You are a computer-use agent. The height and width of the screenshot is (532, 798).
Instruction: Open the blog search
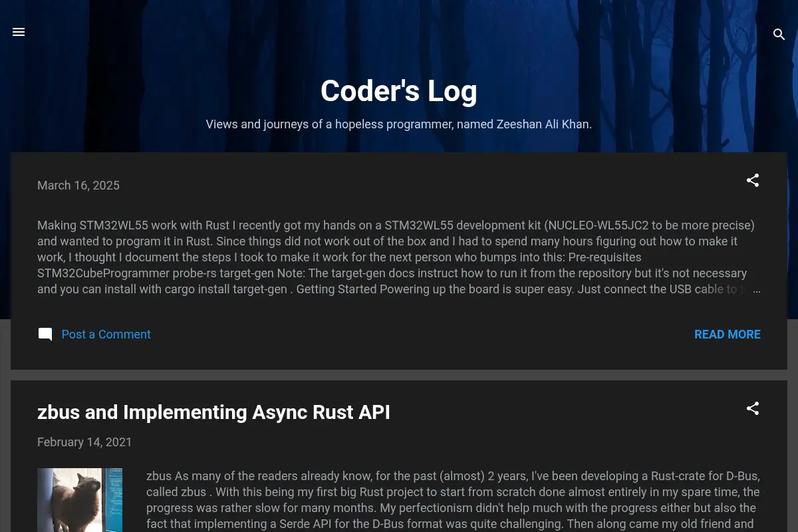click(x=779, y=35)
